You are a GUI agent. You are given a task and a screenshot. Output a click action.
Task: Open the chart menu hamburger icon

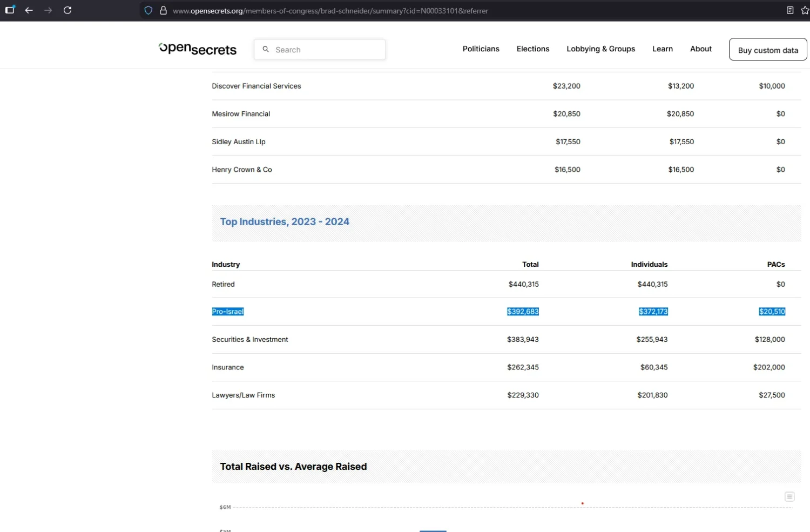click(x=789, y=496)
